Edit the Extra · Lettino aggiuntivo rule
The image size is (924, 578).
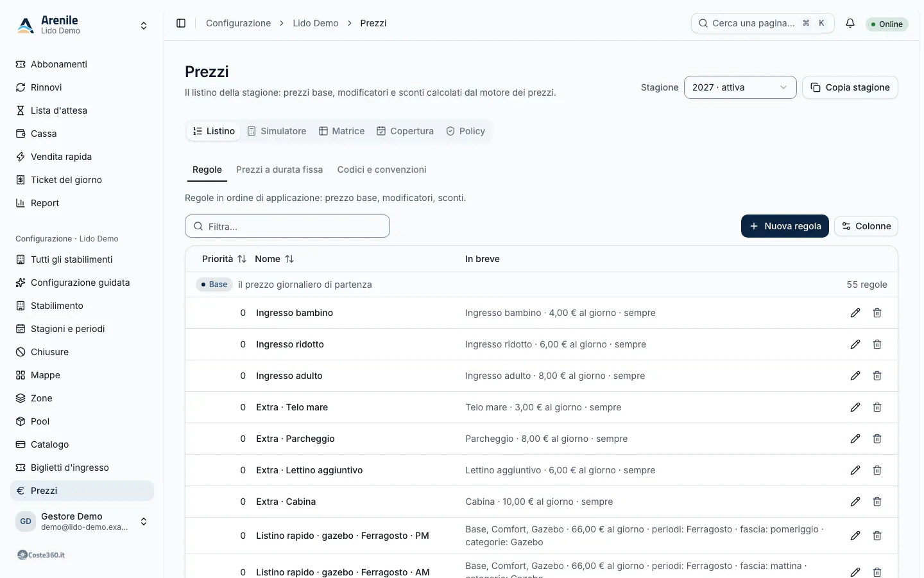[855, 470]
